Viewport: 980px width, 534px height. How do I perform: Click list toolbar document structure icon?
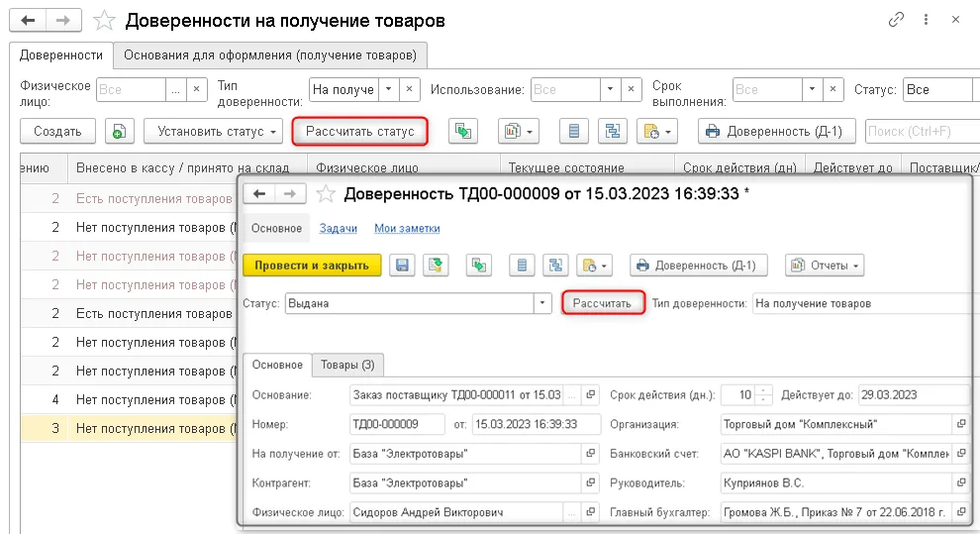[613, 132]
